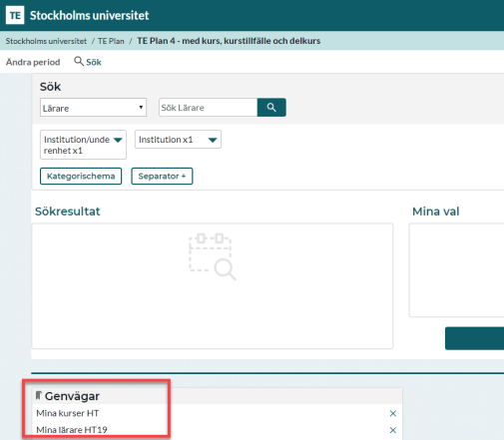Open the Mina kurser HT shortcut
Screen dimensions: 504x440
click(x=68, y=413)
